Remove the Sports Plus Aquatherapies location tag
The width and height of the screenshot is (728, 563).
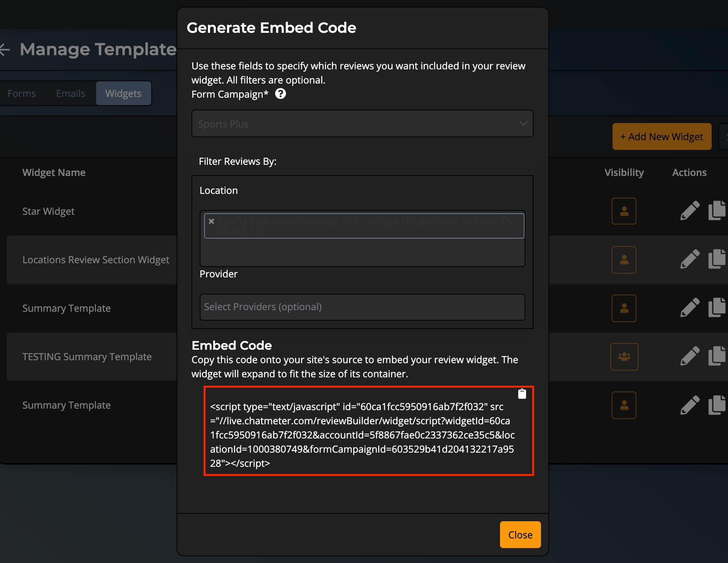(211, 221)
